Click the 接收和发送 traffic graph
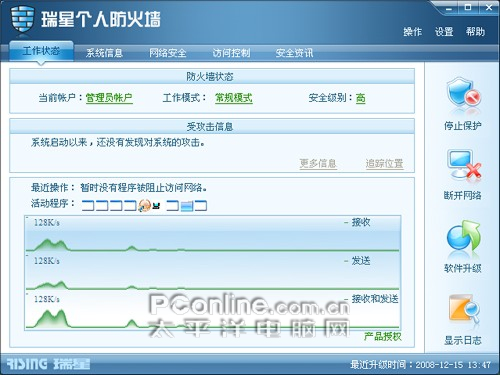The width and height of the screenshot is (500, 375). pos(213,311)
